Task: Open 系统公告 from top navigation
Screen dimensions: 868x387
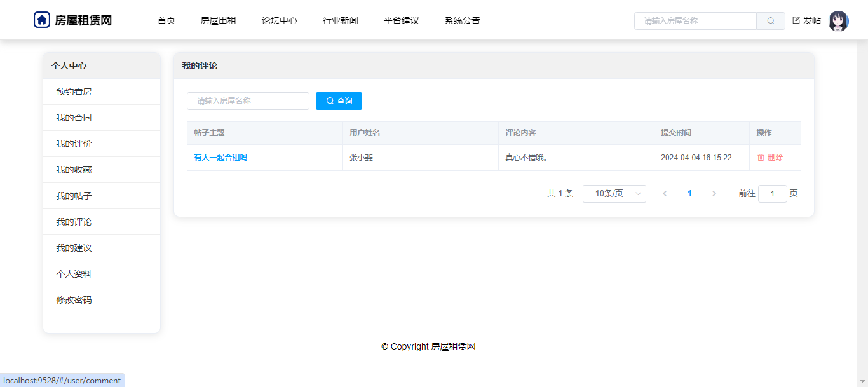Action: (x=462, y=21)
